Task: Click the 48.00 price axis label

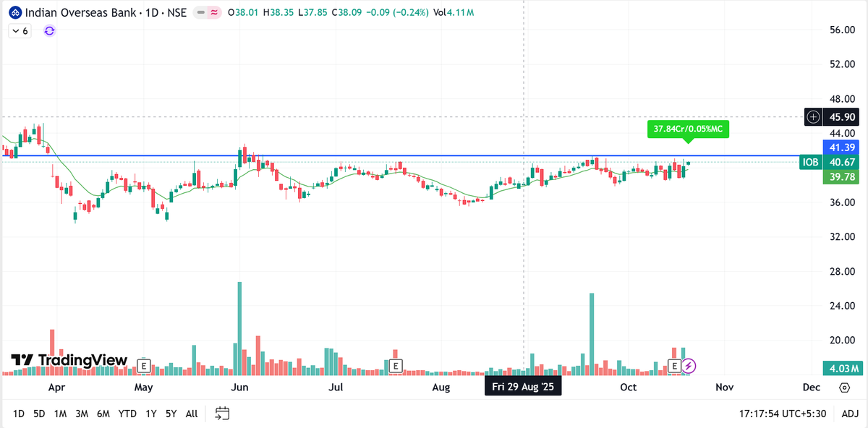Action: click(843, 99)
